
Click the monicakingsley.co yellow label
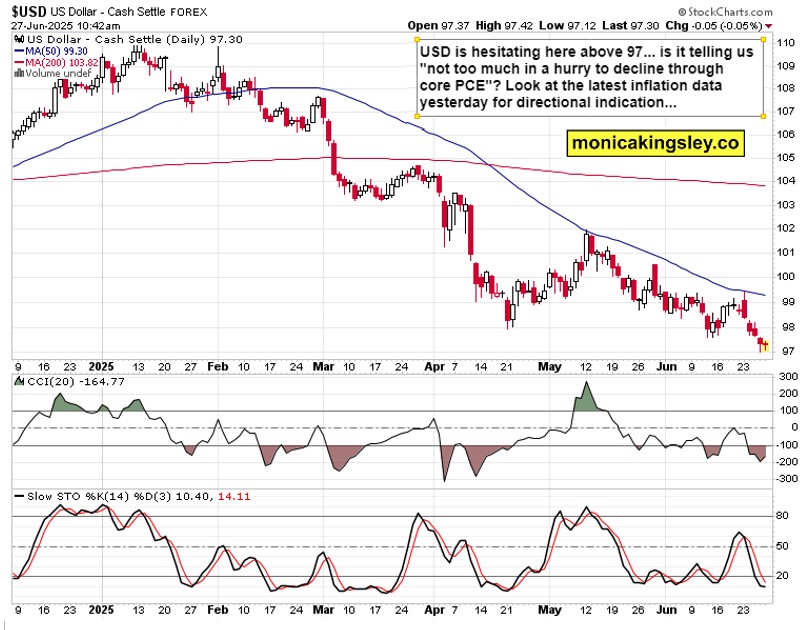[x=656, y=142]
